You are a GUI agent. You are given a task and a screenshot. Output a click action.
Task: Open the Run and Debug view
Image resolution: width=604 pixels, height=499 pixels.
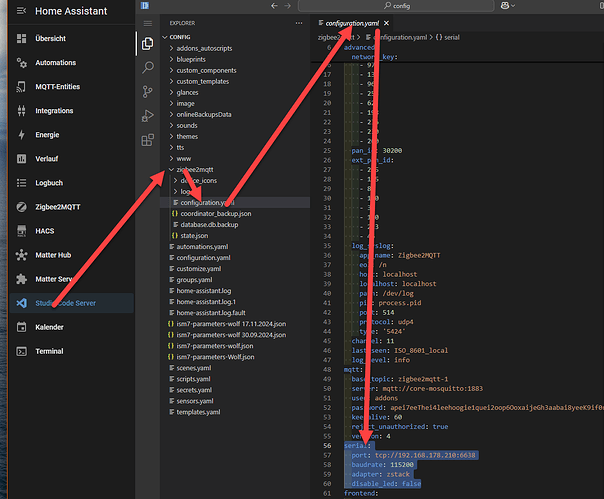coord(148,116)
